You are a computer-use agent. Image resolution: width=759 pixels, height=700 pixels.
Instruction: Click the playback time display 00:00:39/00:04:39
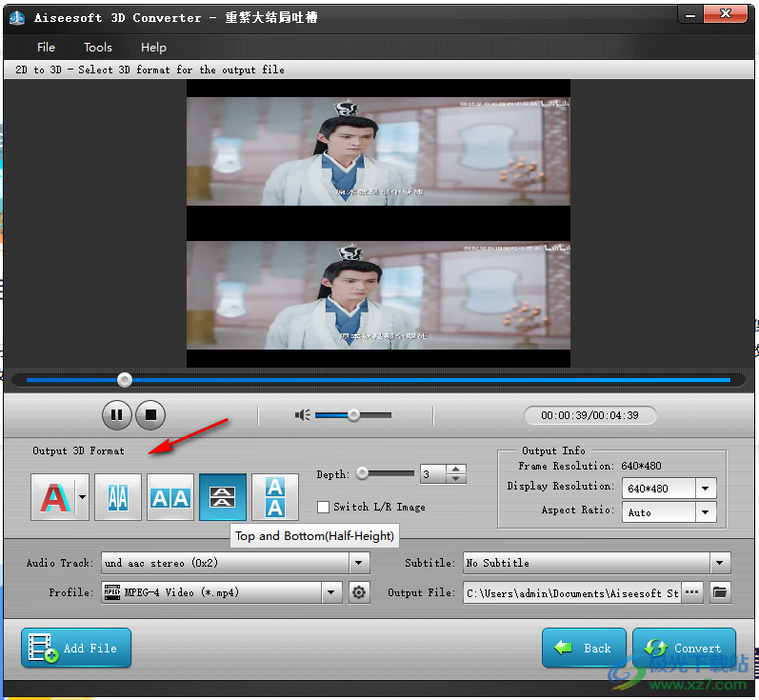(x=589, y=415)
